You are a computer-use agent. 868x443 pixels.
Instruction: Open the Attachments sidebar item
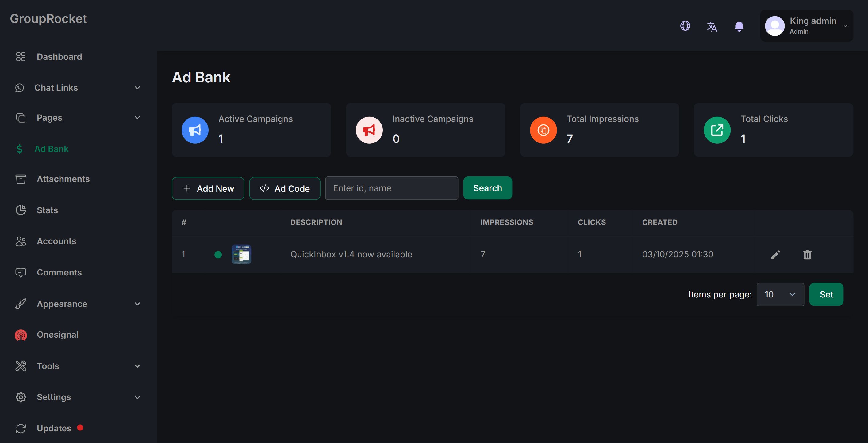pos(63,179)
